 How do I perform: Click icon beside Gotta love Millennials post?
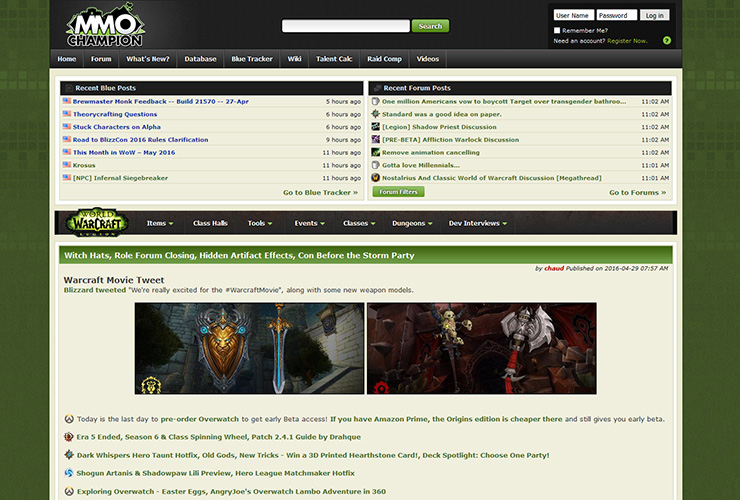pyautogui.click(x=376, y=165)
